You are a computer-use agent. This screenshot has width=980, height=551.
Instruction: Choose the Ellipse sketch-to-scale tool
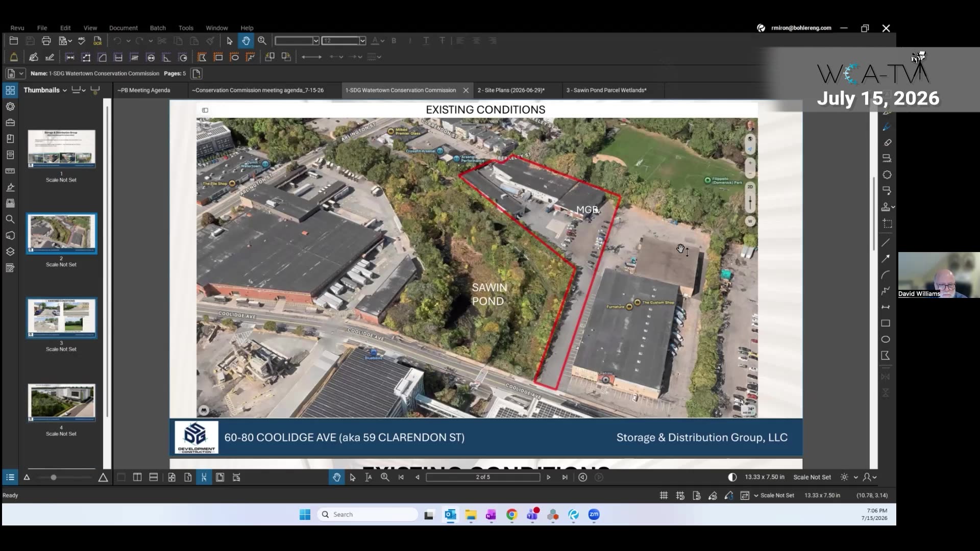coord(235,57)
